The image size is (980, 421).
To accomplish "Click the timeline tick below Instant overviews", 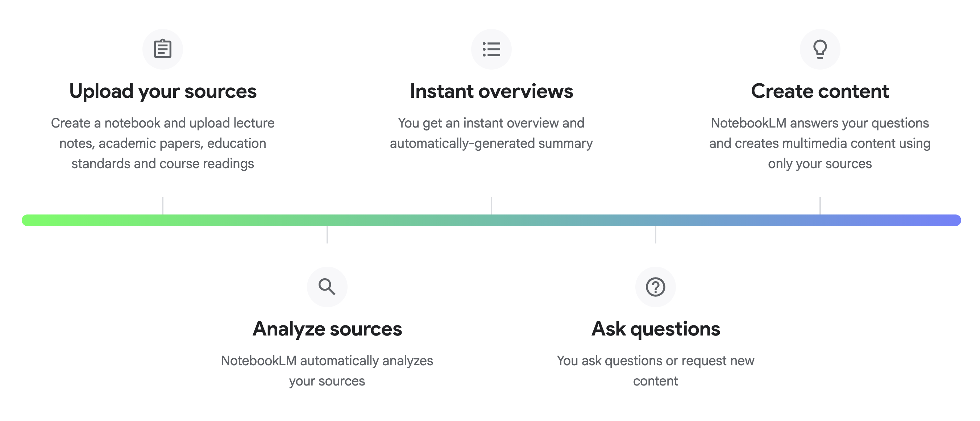I will click(x=491, y=205).
